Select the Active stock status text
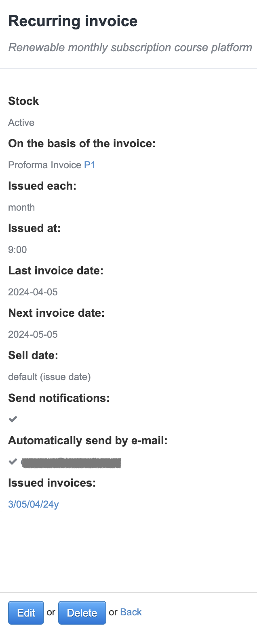This screenshot has width=257, height=644. pos(21,123)
